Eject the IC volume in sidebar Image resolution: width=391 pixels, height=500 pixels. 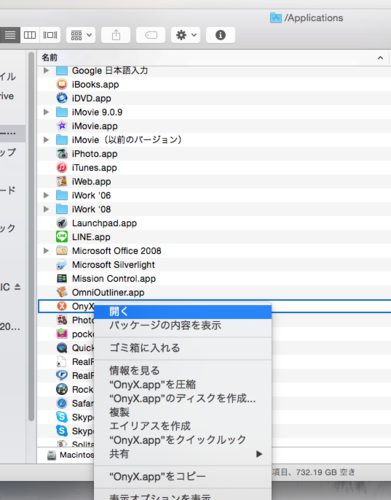[x=18, y=287]
